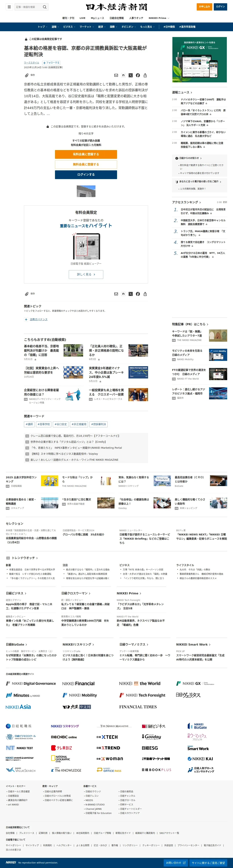Open the 日経 xTECH logo

tap(107, 737)
